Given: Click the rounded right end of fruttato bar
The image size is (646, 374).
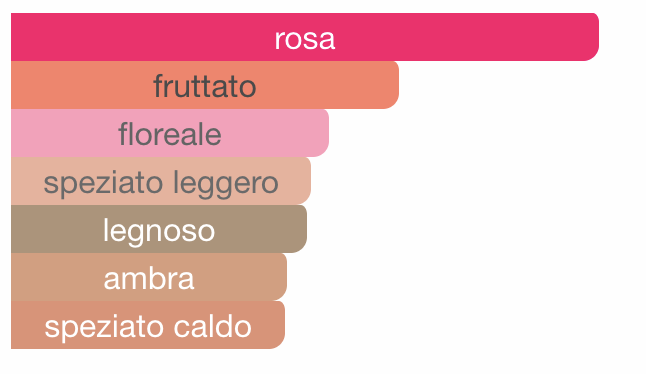Looking at the screenshot, I should (390, 85).
